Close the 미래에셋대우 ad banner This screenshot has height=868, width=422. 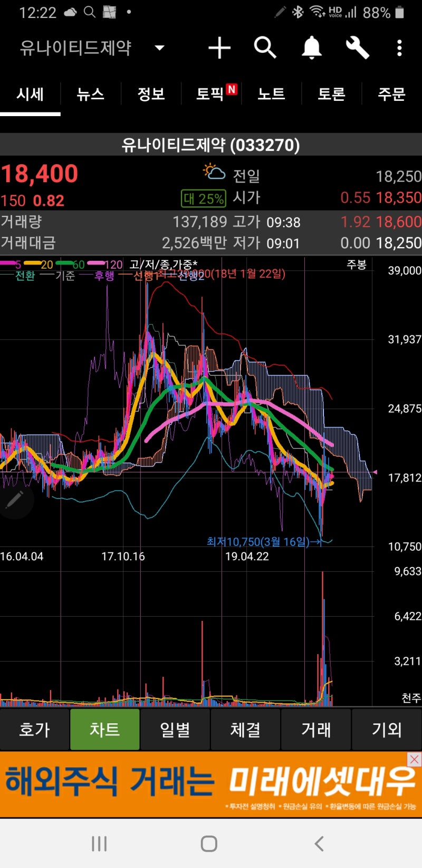click(x=414, y=759)
